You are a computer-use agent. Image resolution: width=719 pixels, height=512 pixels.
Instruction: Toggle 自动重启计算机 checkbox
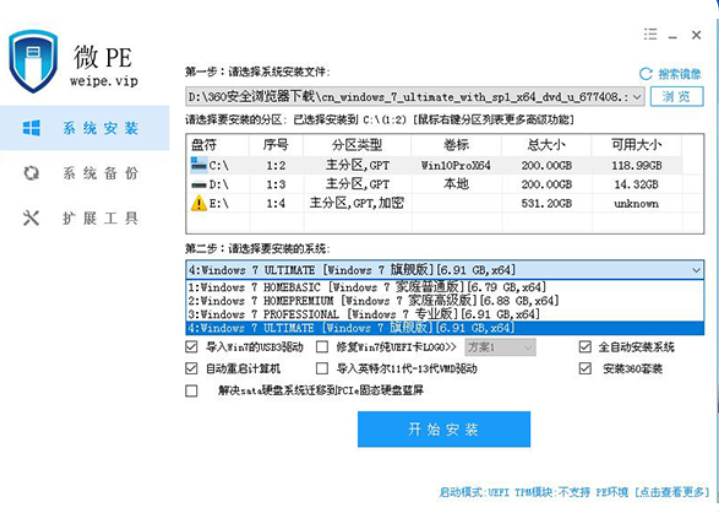pyautogui.click(x=192, y=368)
